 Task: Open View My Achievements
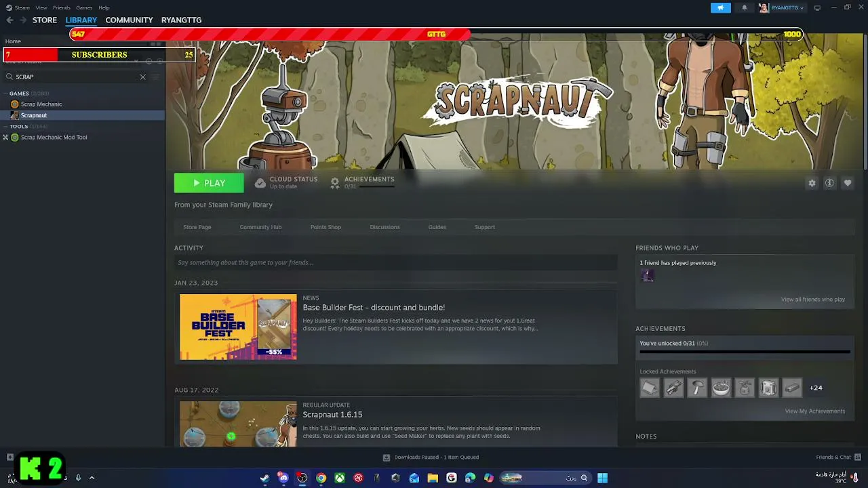point(814,411)
